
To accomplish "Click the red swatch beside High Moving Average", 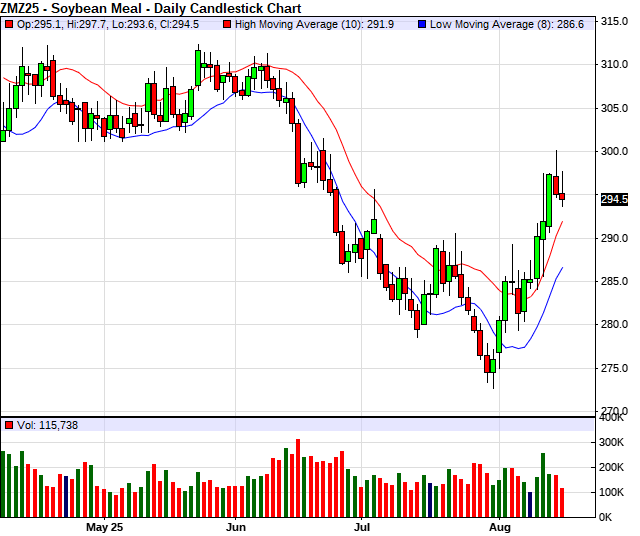I will (x=230, y=23).
